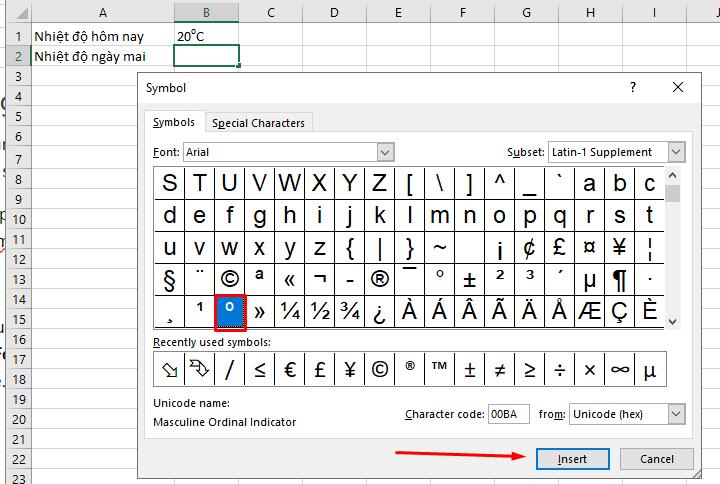Open dialog help with the question mark
720x484 pixels.
point(633,87)
